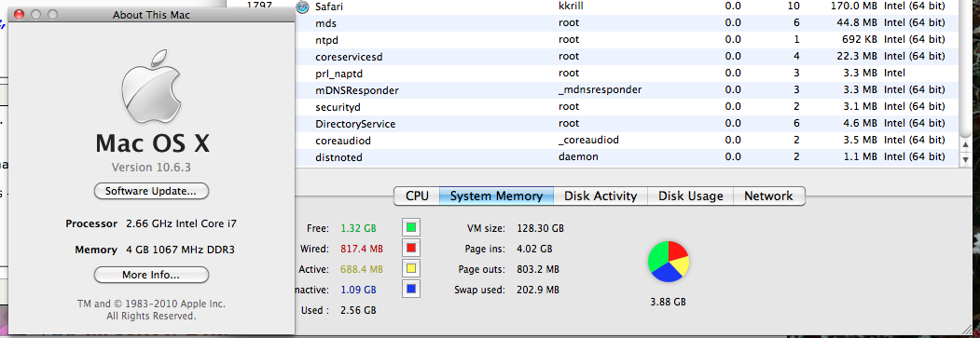Close the About This Mac window

[x=19, y=14]
